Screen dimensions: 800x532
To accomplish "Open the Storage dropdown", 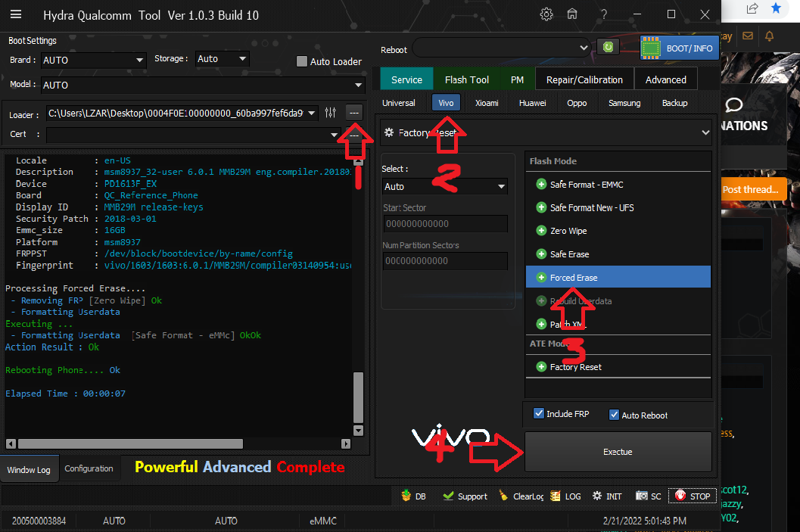I will (x=223, y=59).
